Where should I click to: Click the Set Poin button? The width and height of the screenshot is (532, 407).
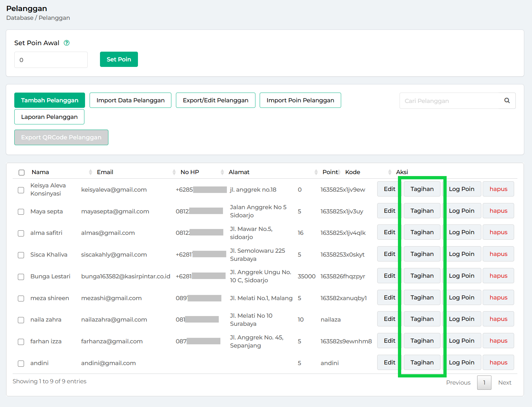tap(119, 59)
